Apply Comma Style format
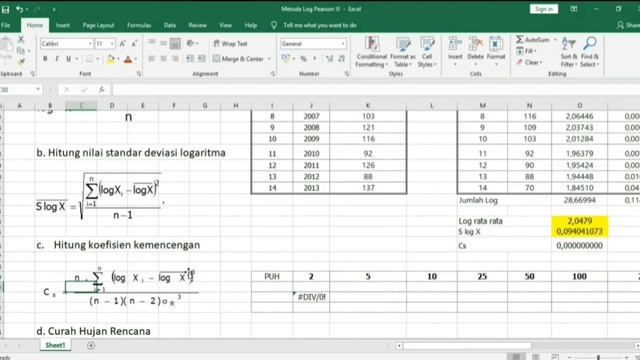The height and width of the screenshot is (360, 640). [315, 59]
